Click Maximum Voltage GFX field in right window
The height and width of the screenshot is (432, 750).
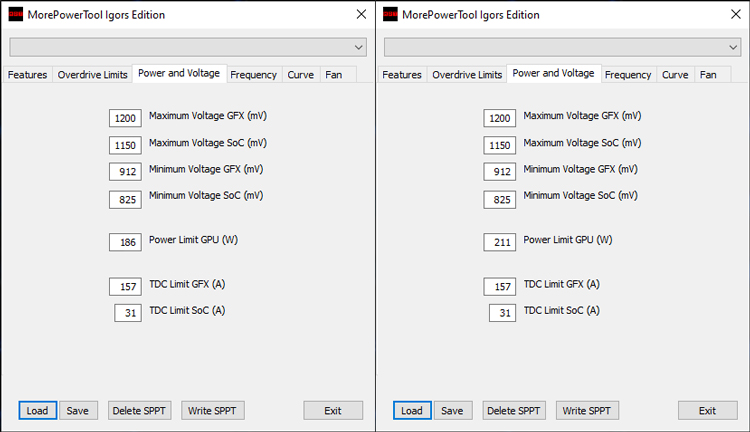tap(500, 118)
